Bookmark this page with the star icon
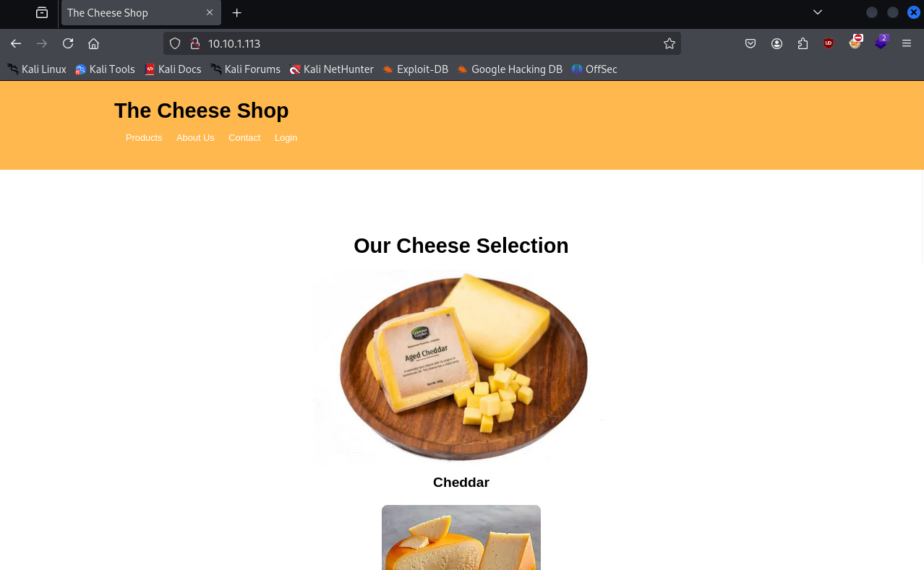This screenshot has height=570, width=924. coord(670,43)
